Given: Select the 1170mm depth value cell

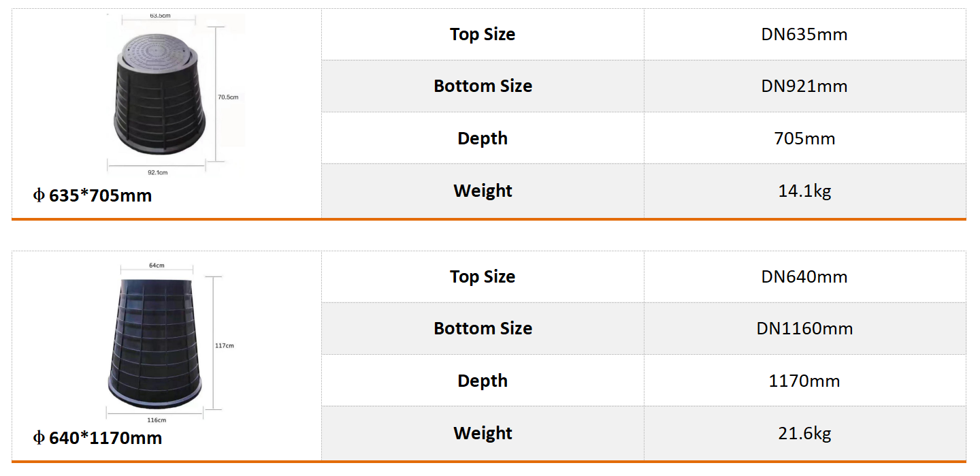Looking at the screenshot, I should (804, 381).
